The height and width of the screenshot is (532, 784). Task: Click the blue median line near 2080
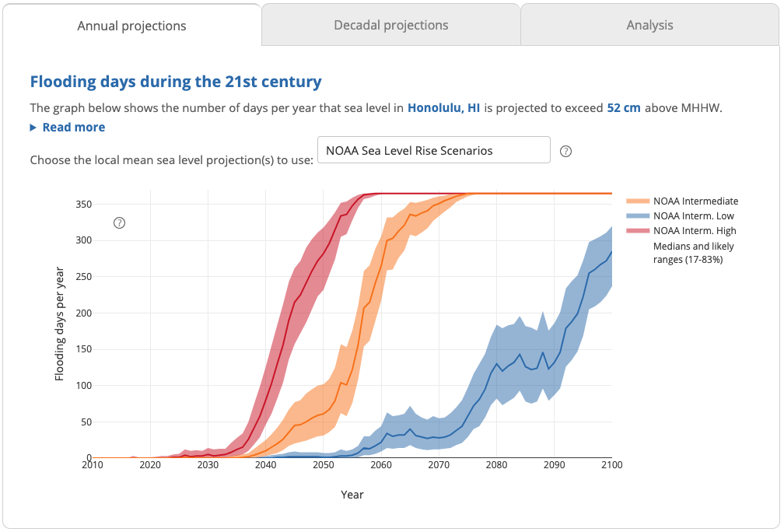click(496, 363)
